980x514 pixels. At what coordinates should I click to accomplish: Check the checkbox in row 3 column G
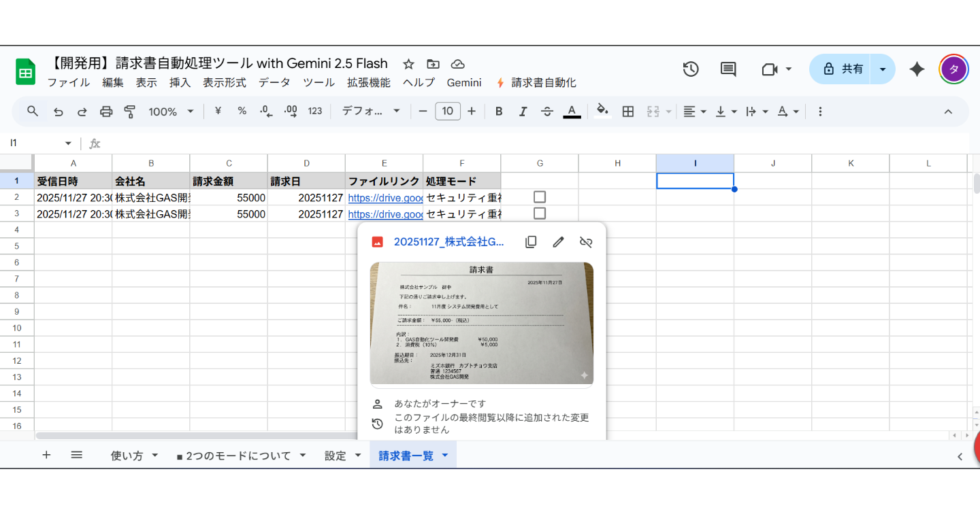[540, 213]
